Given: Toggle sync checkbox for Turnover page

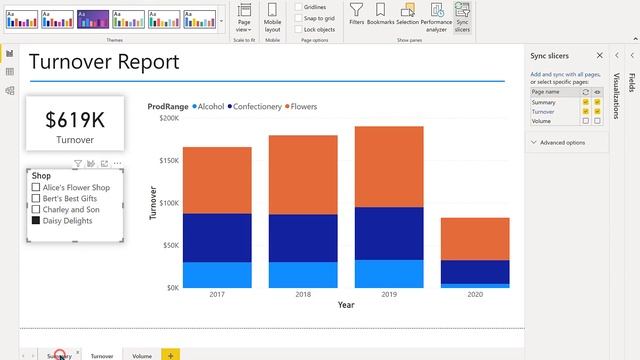Looking at the screenshot, I should pyautogui.click(x=586, y=111).
